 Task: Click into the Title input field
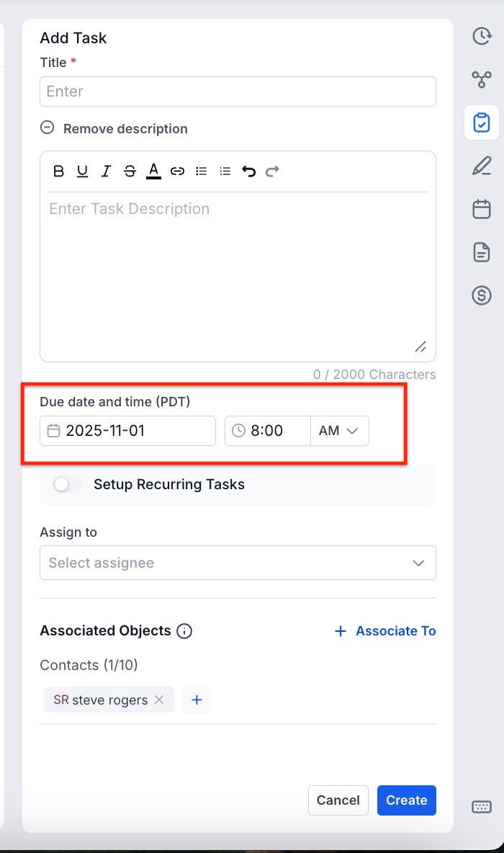point(238,91)
